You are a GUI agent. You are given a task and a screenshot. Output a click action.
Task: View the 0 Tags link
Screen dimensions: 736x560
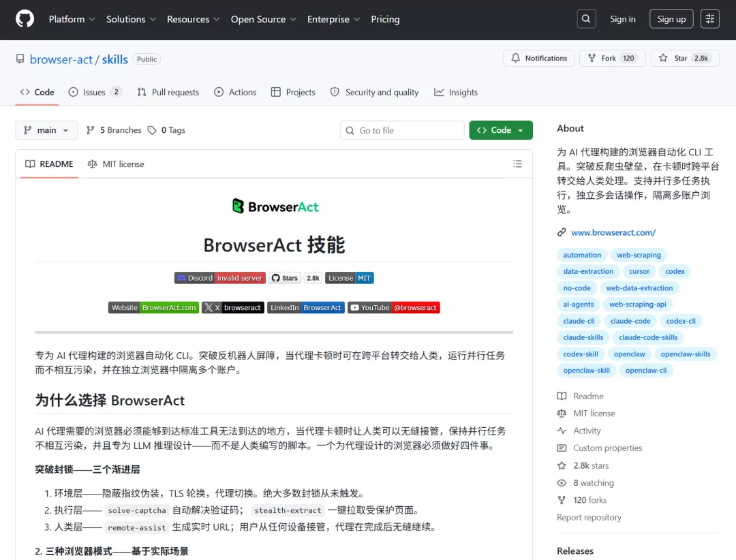point(167,130)
